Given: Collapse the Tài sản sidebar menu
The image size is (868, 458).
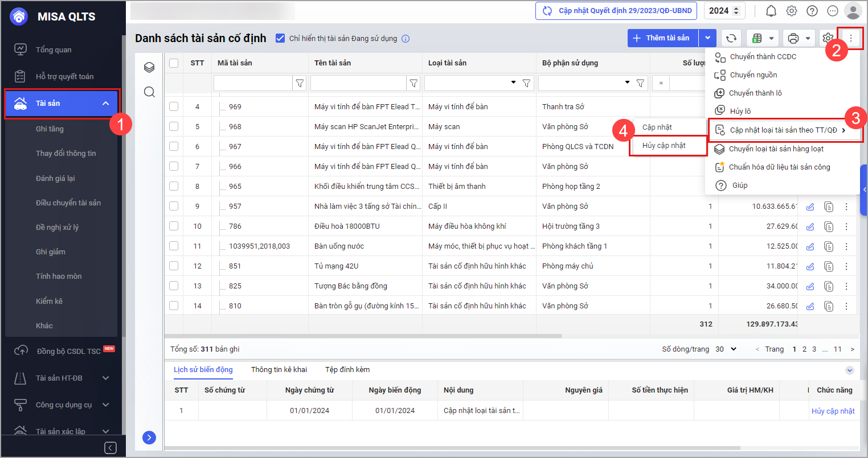Looking at the screenshot, I should (105, 104).
